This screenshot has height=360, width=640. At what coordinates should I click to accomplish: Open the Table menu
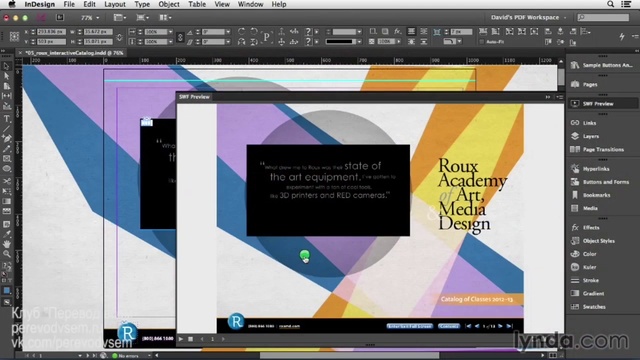tap(197, 4)
